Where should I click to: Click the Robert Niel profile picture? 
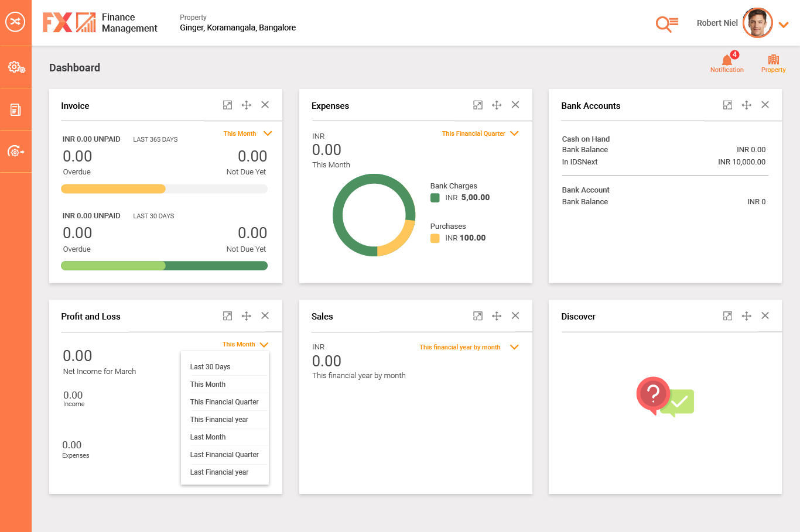click(757, 23)
